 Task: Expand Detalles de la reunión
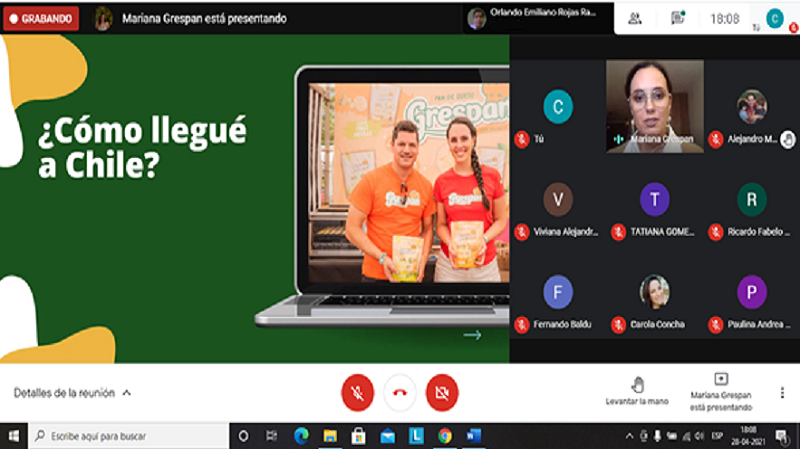coord(72,393)
